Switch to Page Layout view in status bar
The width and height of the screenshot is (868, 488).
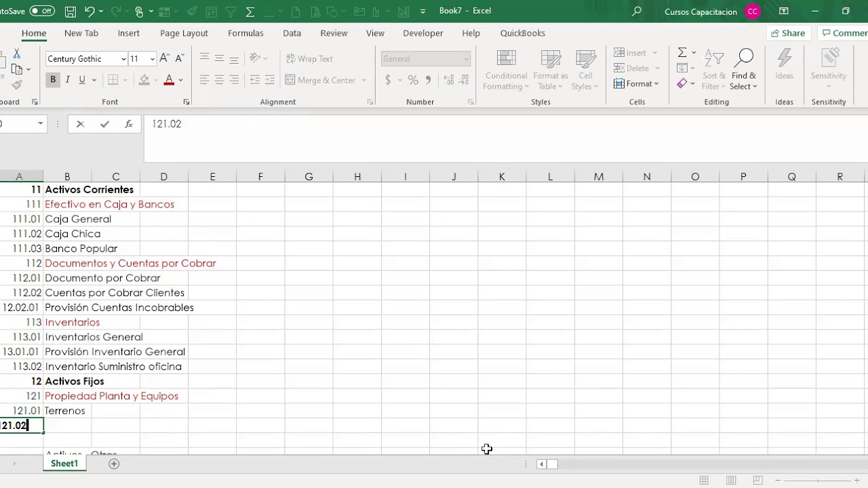(x=731, y=480)
